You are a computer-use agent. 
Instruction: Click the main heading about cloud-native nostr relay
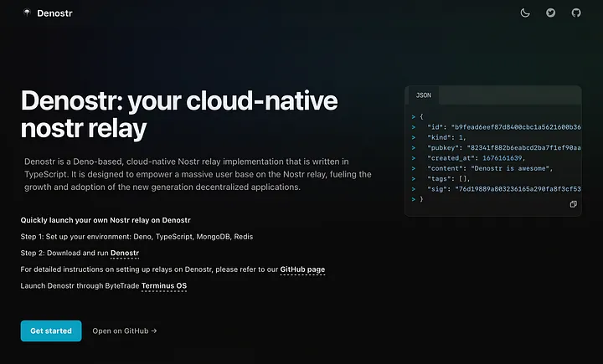(178, 115)
